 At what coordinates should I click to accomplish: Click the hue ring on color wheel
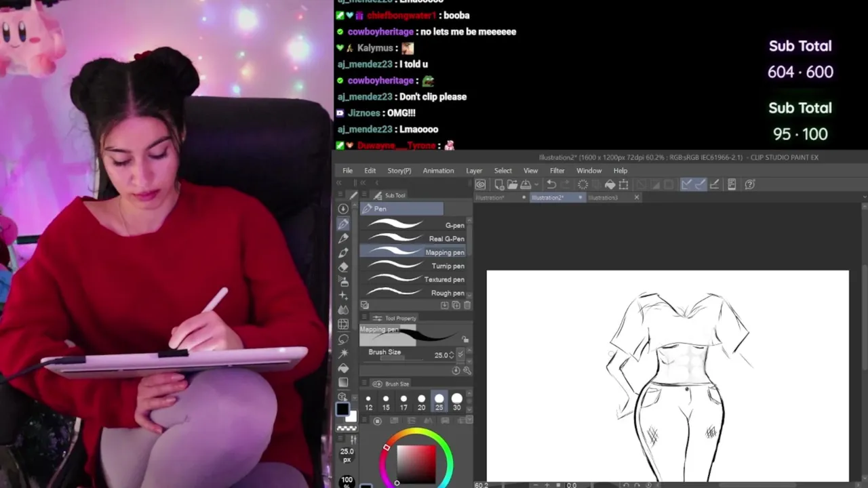416,431
